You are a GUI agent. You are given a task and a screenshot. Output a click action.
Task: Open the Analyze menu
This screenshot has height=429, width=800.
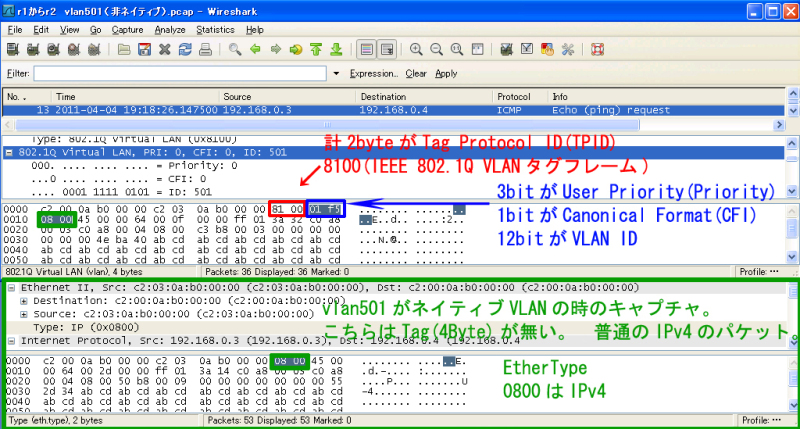click(x=170, y=30)
